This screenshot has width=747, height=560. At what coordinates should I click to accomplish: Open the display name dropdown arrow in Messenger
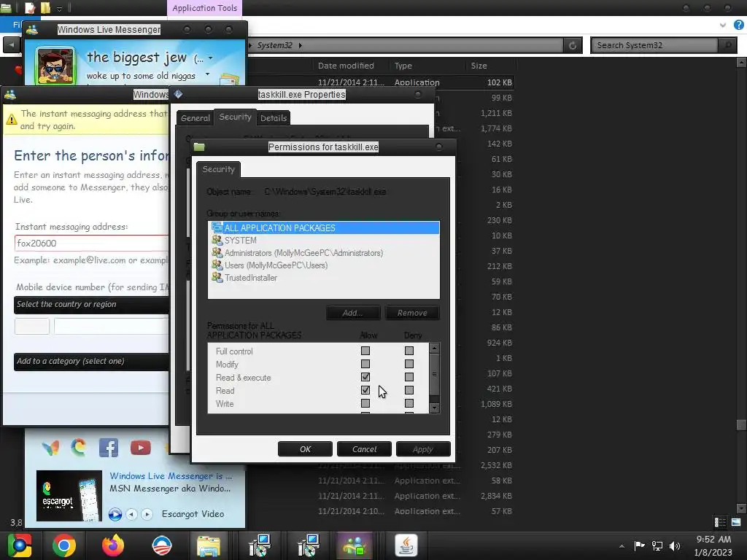(210, 58)
